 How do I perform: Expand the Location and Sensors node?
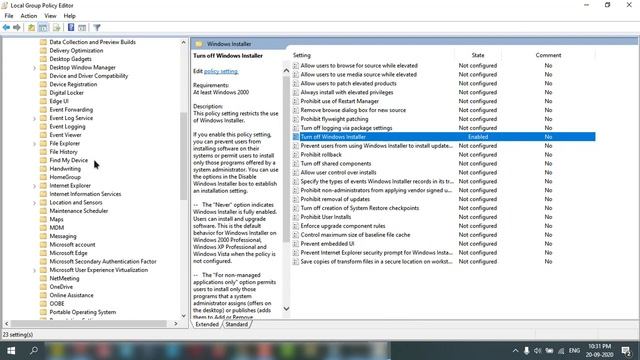click(x=34, y=203)
